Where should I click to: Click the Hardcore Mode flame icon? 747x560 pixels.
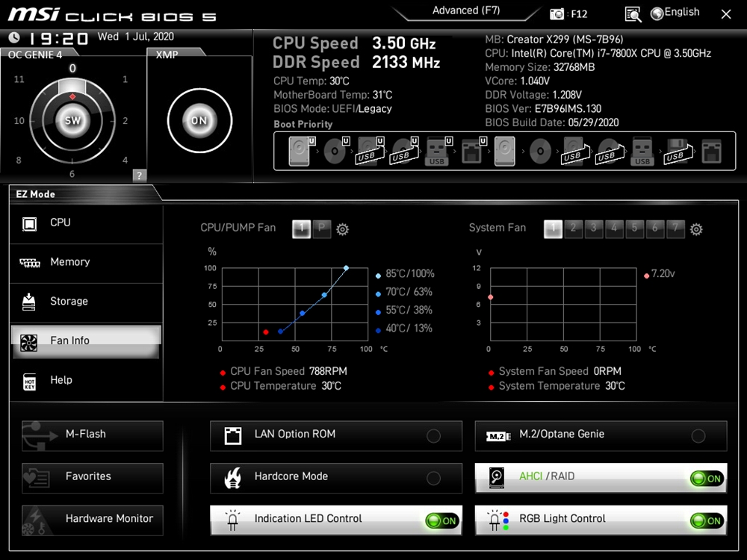[x=232, y=478]
